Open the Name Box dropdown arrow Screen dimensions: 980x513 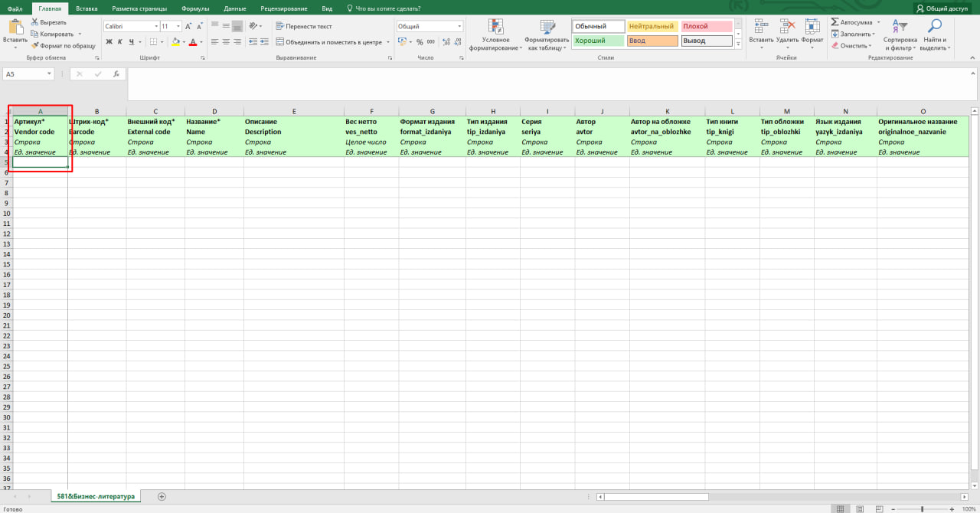[x=50, y=74]
